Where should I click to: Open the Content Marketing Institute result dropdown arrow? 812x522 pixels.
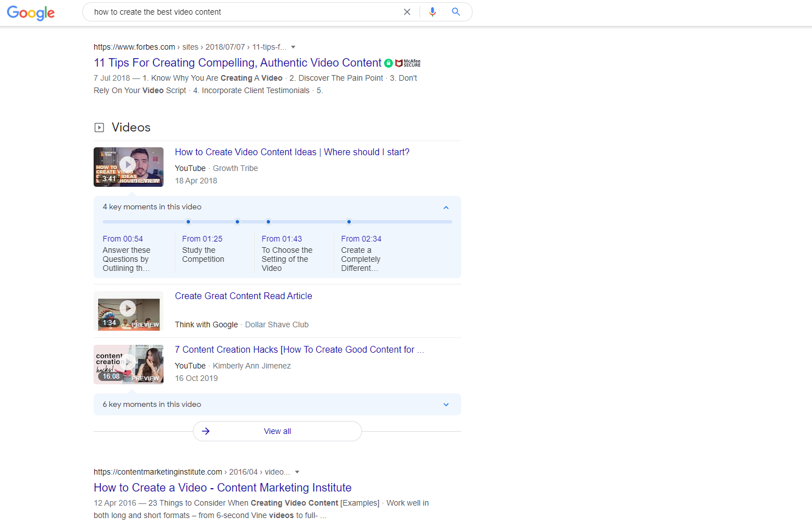pos(297,472)
